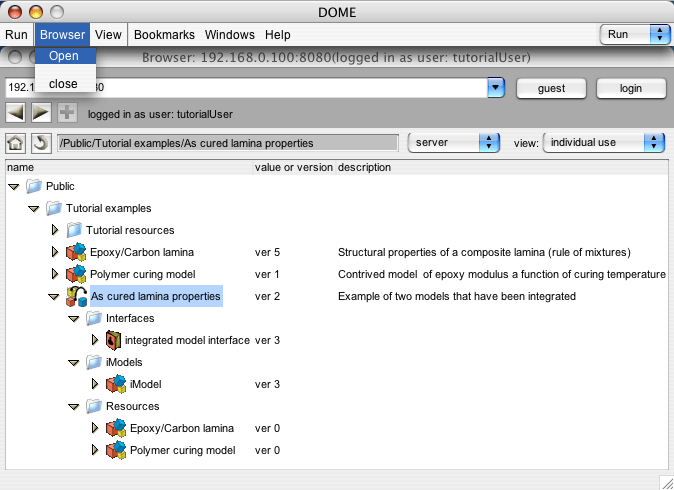
Task: Click the path field showing /Public/Tutorial examples
Action: coord(228,143)
